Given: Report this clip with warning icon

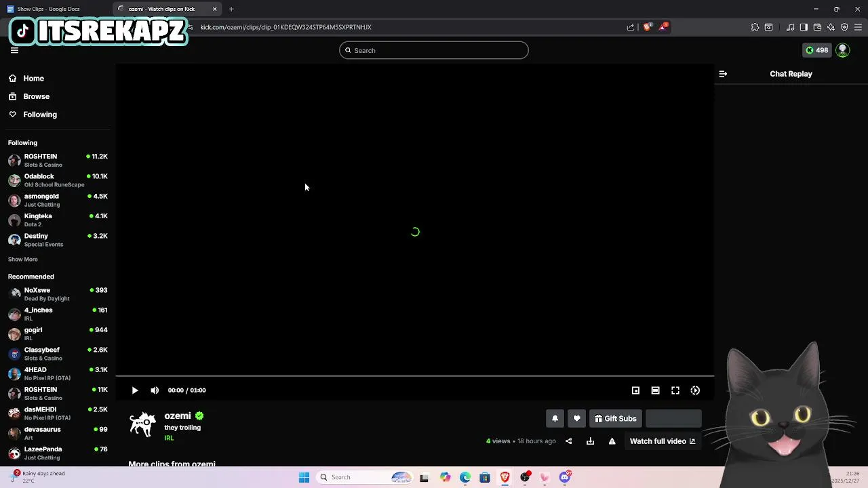Looking at the screenshot, I should tap(612, 441).
